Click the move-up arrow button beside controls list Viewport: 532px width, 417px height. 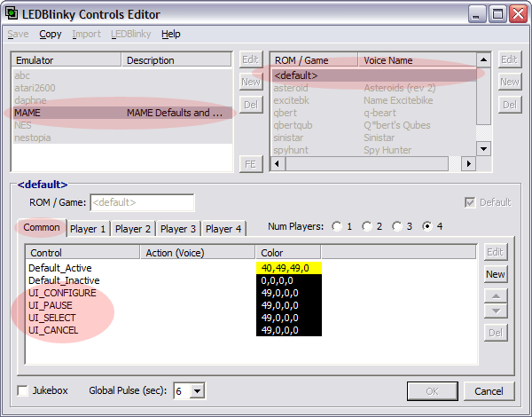click(496, 295)
